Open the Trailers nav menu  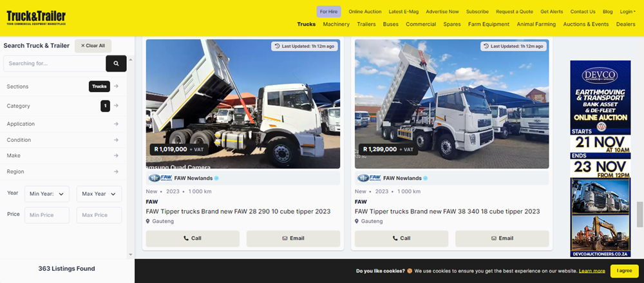click(x=366, y=24)
